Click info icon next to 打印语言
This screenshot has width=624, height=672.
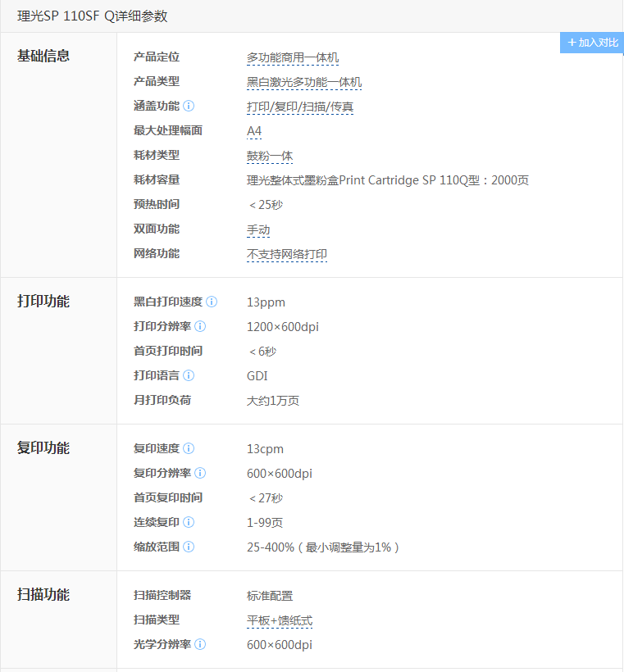[x=189, y=375]
